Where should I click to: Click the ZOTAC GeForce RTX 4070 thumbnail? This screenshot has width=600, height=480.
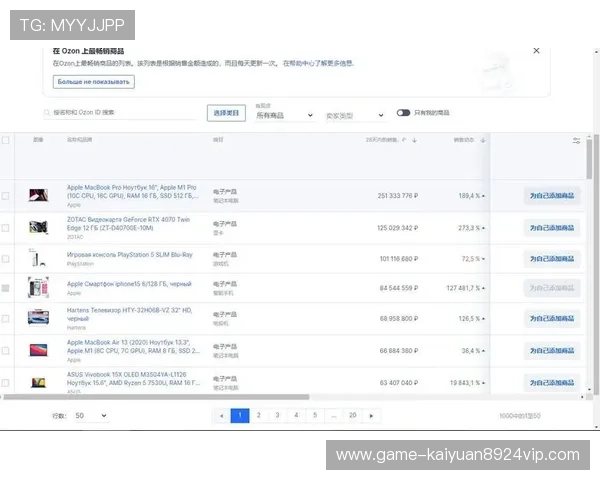coord(38,227)
